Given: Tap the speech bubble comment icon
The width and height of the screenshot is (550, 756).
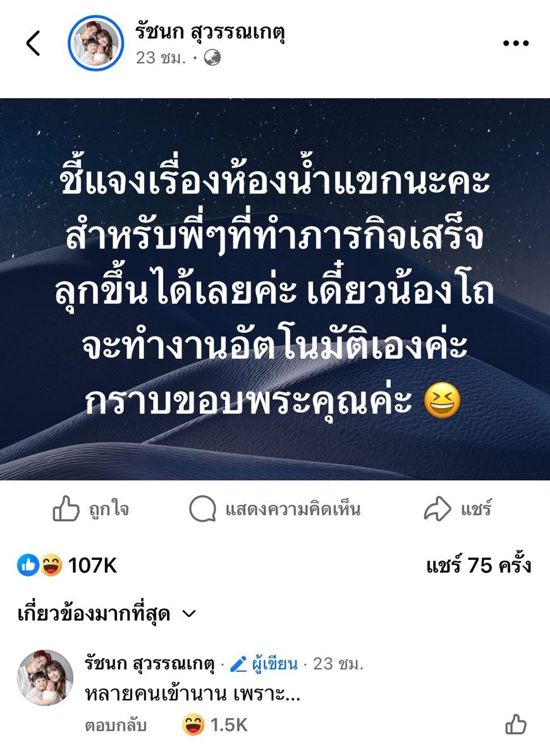Looking at the screenshot, I should click(202, 509).
